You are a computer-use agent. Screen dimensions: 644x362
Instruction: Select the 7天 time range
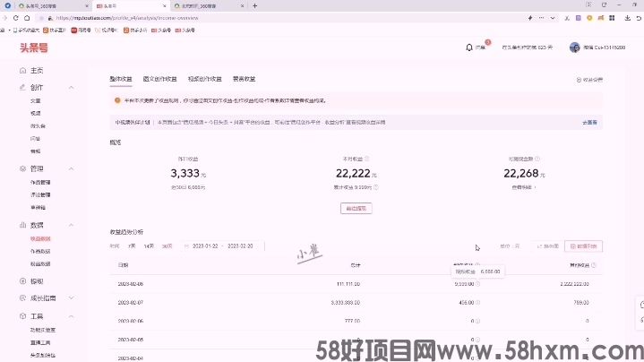coord(132,246)
